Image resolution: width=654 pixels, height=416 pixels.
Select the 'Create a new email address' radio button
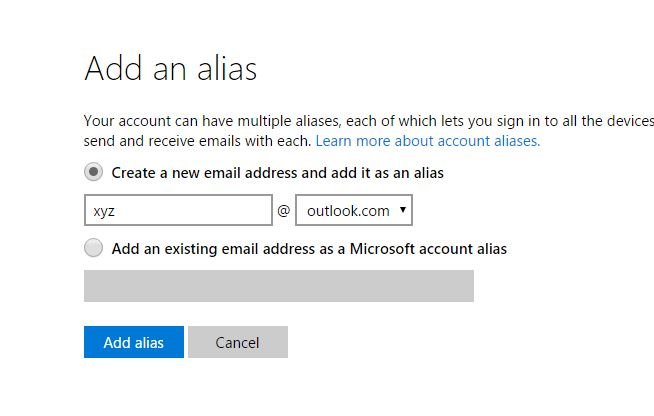tap(94, 172)
